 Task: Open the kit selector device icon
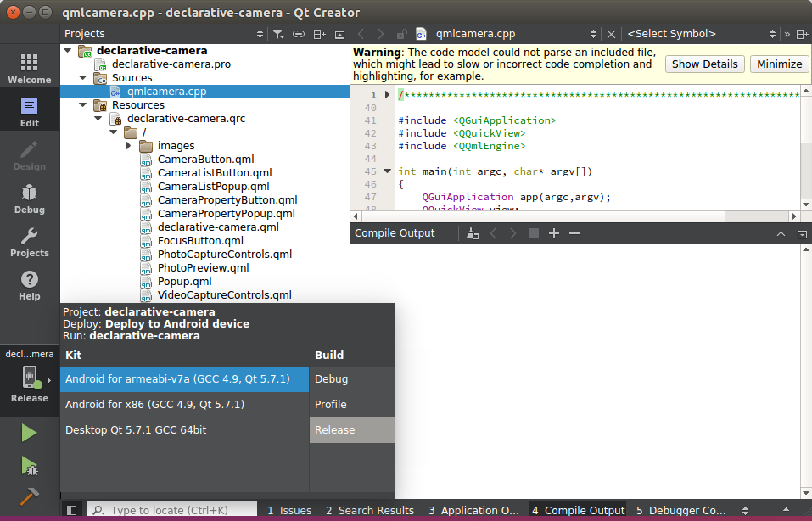[30, 377]
